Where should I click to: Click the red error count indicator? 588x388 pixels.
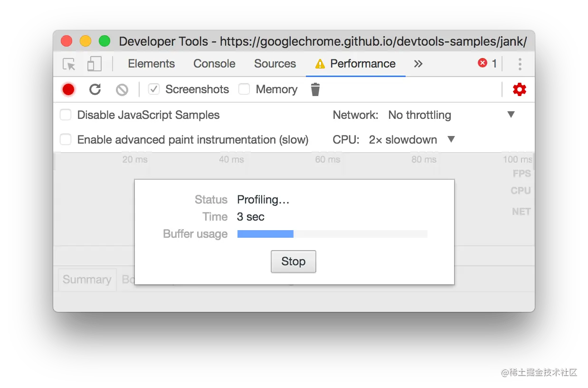pos(487,63)
